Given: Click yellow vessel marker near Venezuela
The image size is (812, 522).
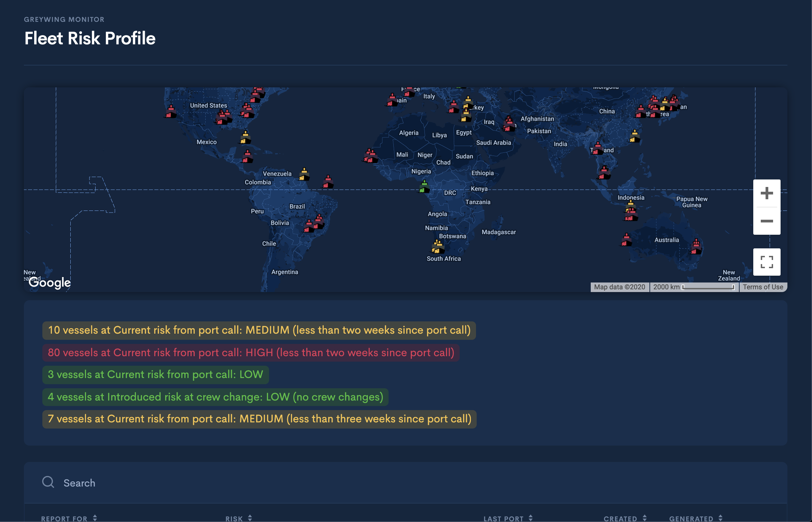Looking at the screenshot, I should pyautogui.click(x=304, y=174).
